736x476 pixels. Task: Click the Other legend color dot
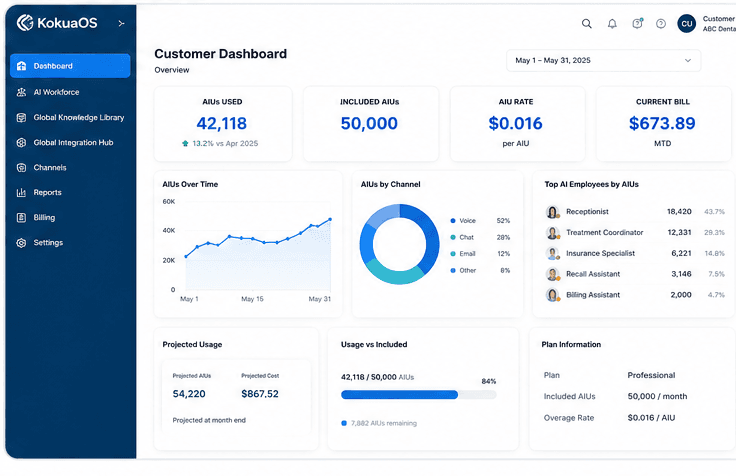[453, 270]
